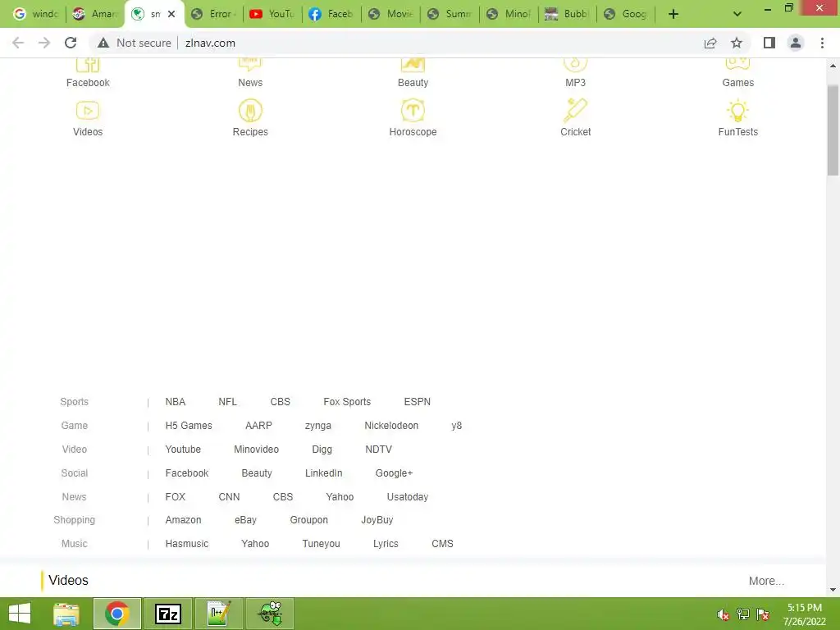840x630 pixels.
Task: Open the Recipes shortcut icon
Action: (x=250, y=111)
